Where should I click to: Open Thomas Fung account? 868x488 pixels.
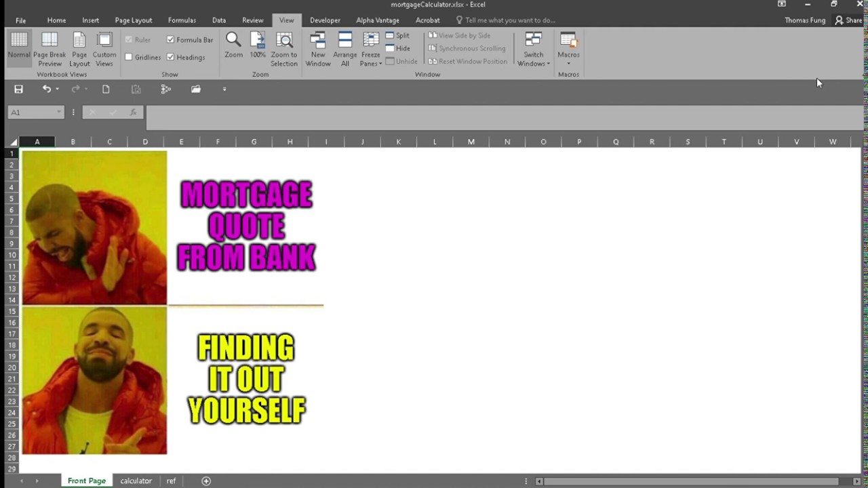[x=805, y=20]
